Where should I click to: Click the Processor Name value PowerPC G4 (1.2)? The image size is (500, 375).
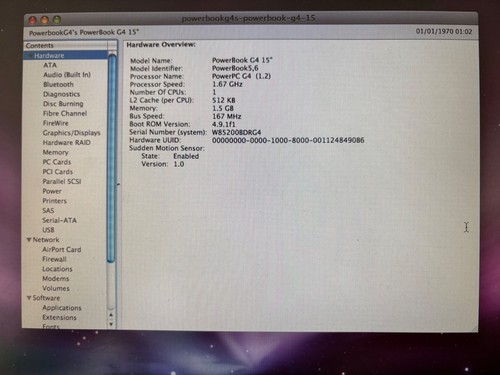point(241,76)
